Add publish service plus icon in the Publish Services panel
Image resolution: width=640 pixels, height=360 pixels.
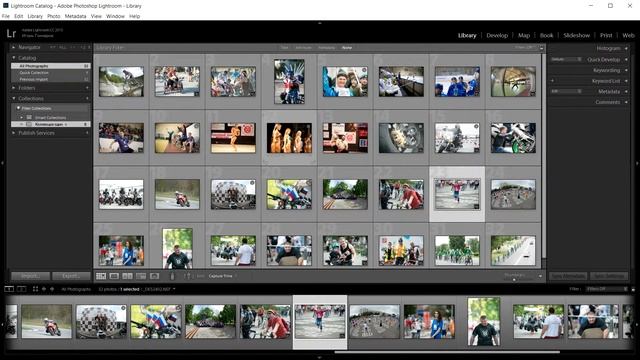(x=87, y=133)
